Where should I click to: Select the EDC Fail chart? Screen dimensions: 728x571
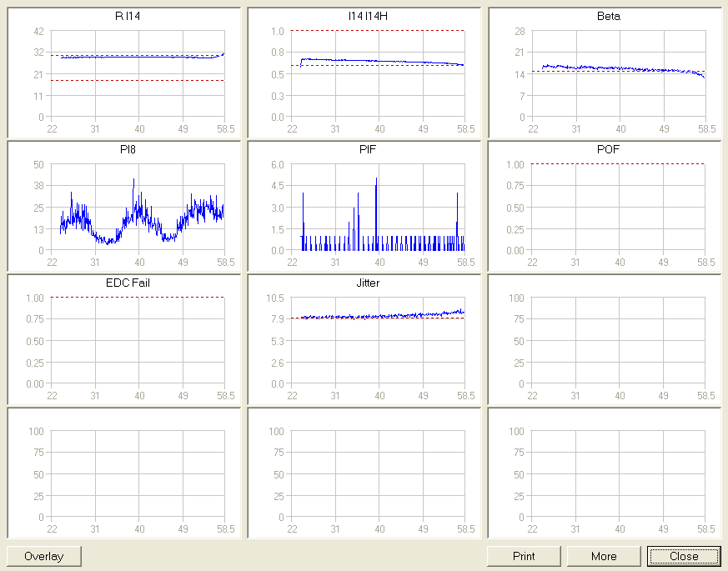click(x=138, y=340)
